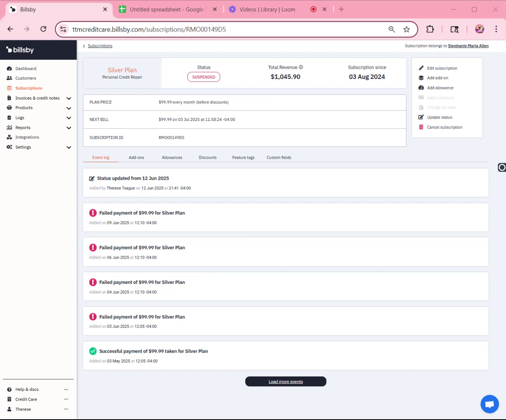Open the Chrome profile avatar
The height and width of the screenshot is (420, 506).
coord(480,29)
